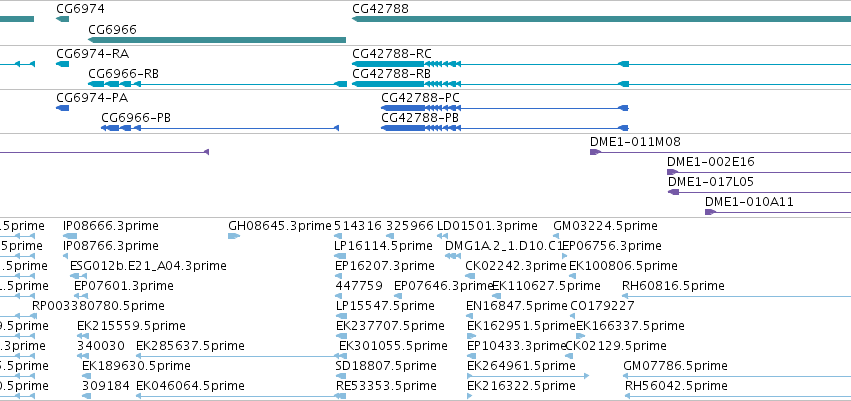Click the CG6974 gene label
This screenshot has height=401, width=851.
pos(80,9)
